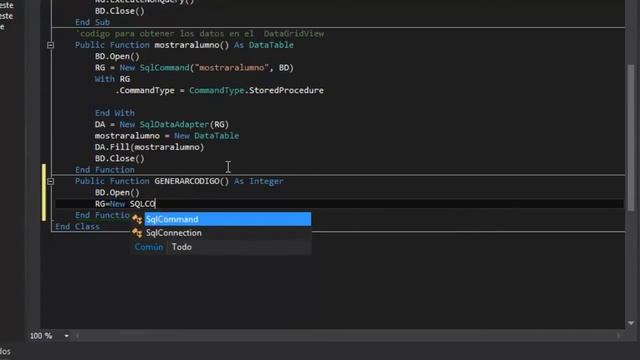Click CommandType.StoredProcedure text

click(x=256, y=90)
